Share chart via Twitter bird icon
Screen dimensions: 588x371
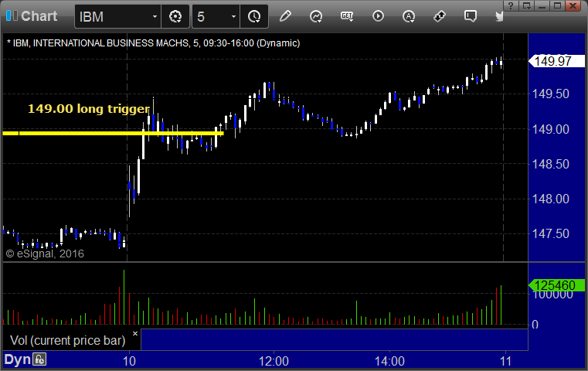(x=499, y=16)
